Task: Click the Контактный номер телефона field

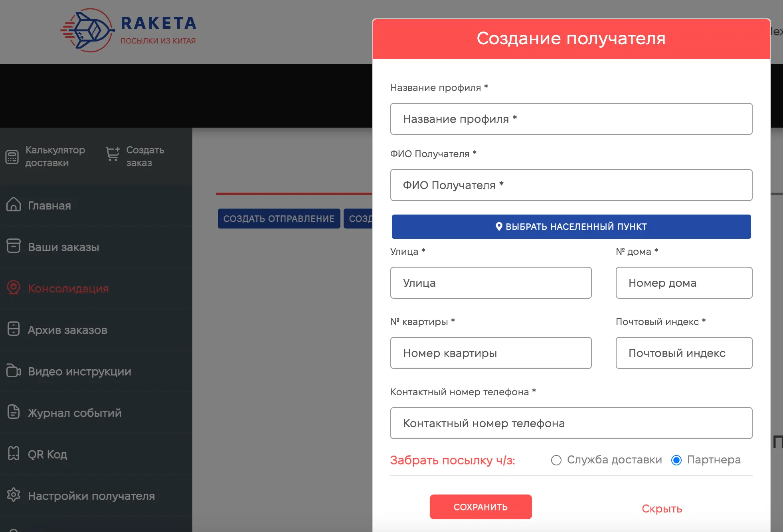Action: (571, 423)
